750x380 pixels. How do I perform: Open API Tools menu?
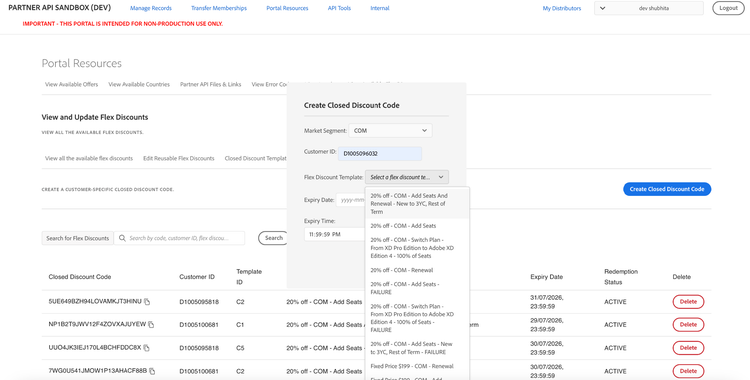click(x=339, y=8)
